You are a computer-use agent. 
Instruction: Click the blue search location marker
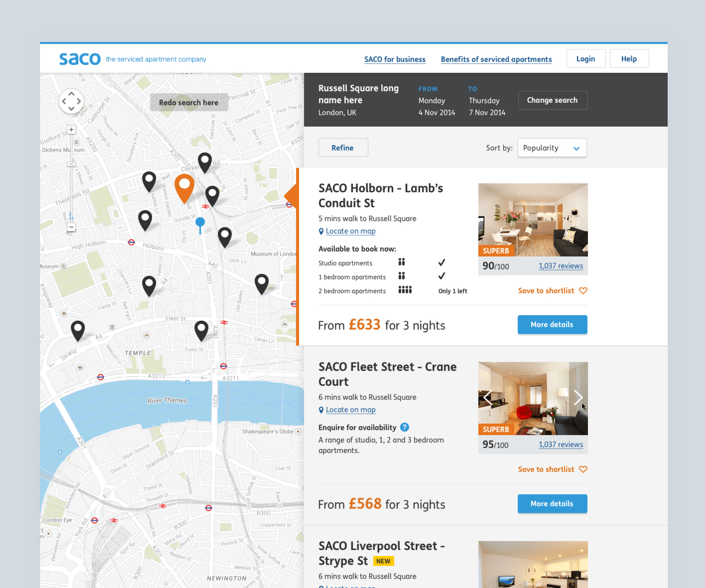200,222
